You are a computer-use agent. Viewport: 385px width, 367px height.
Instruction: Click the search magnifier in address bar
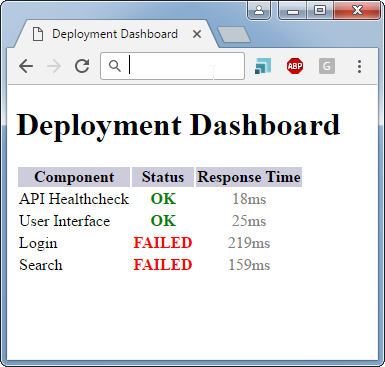(x=115, y=66)
